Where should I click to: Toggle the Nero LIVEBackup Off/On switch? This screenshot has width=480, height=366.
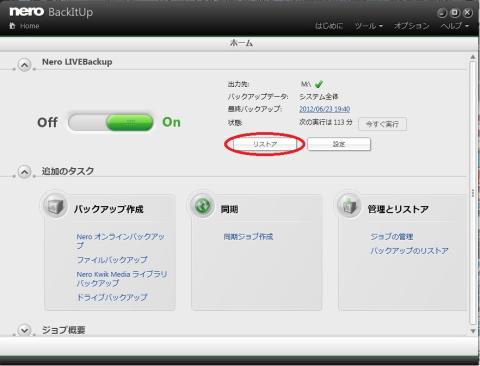pos(111,122)
